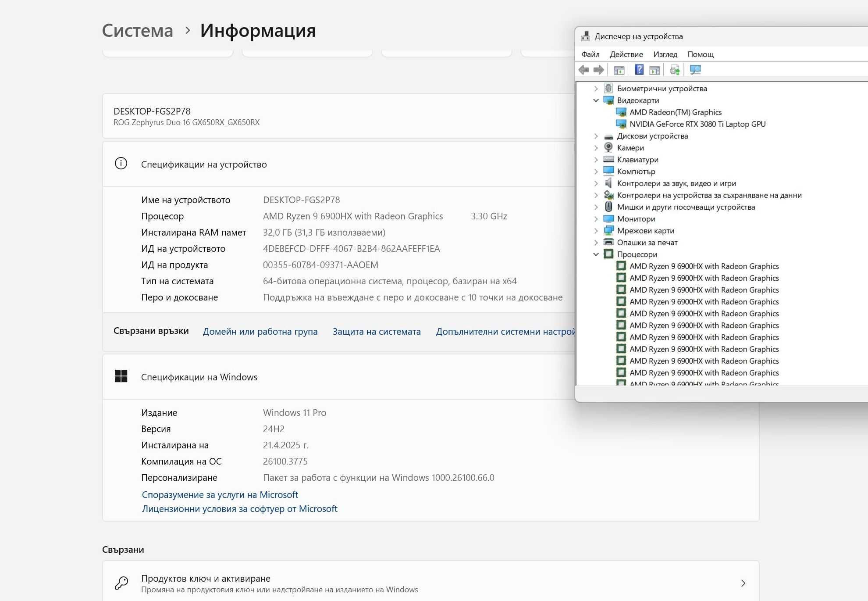Click the Компютър monitor icon
Image resolution: width=868 pixels, height=601 pixels.
pyautogui.click(x=608, y=171)
